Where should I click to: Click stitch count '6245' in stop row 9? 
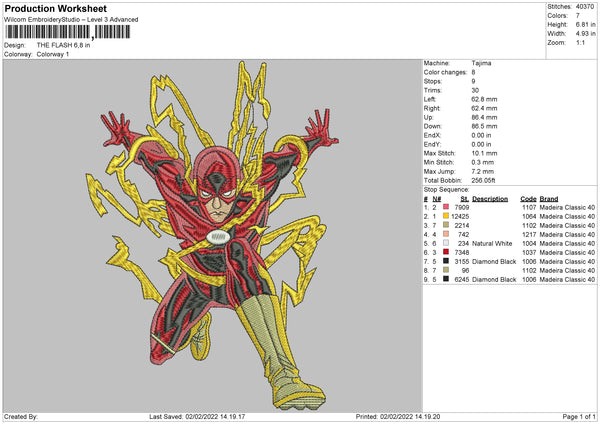(462, 280)
